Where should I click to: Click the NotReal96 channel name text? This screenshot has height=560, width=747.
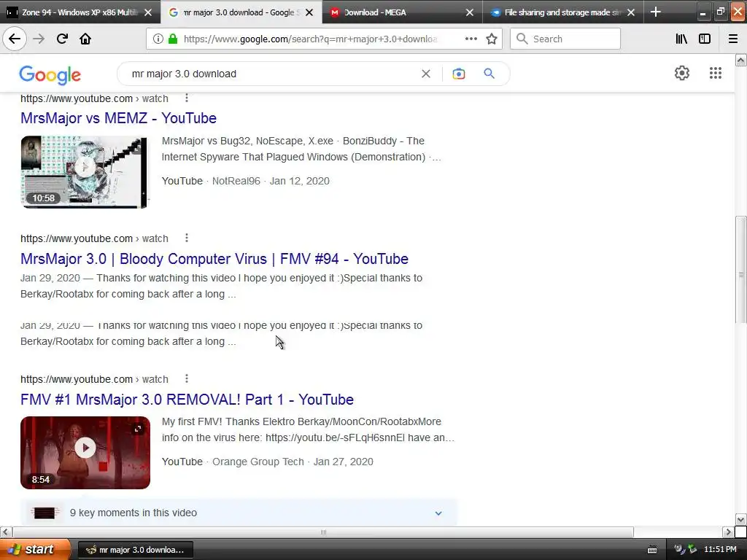click(236, 181)
